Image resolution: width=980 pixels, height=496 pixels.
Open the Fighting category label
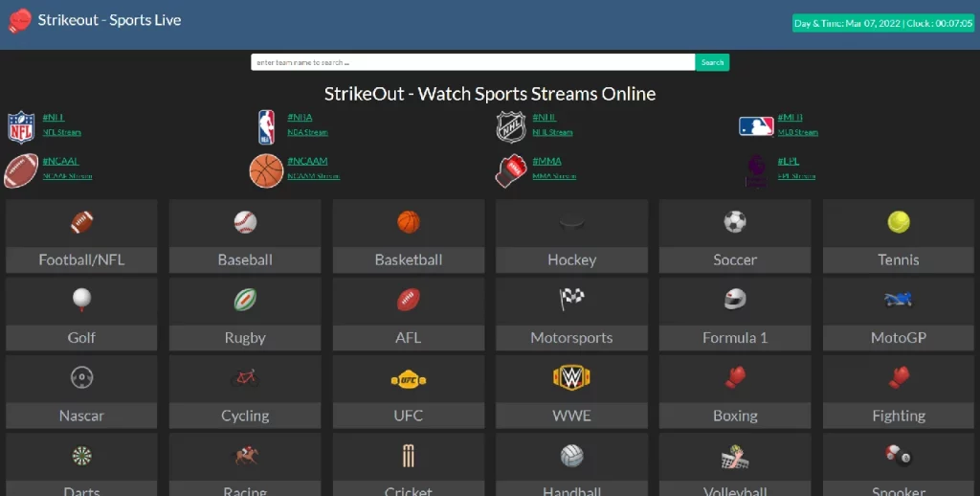click(x=899, y=416)
